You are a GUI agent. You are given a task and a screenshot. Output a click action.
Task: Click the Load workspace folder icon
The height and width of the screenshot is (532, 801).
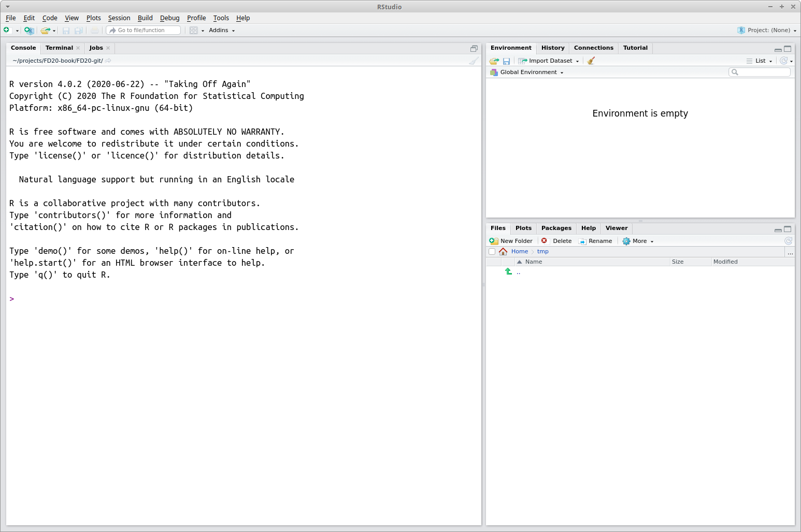tap(494, 61)
